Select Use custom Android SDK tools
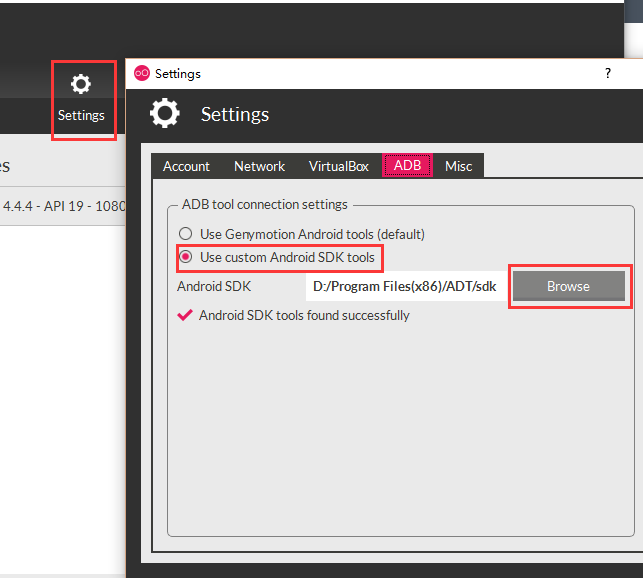The height and width of the screenshot is (578, 643). pos(277,257)
